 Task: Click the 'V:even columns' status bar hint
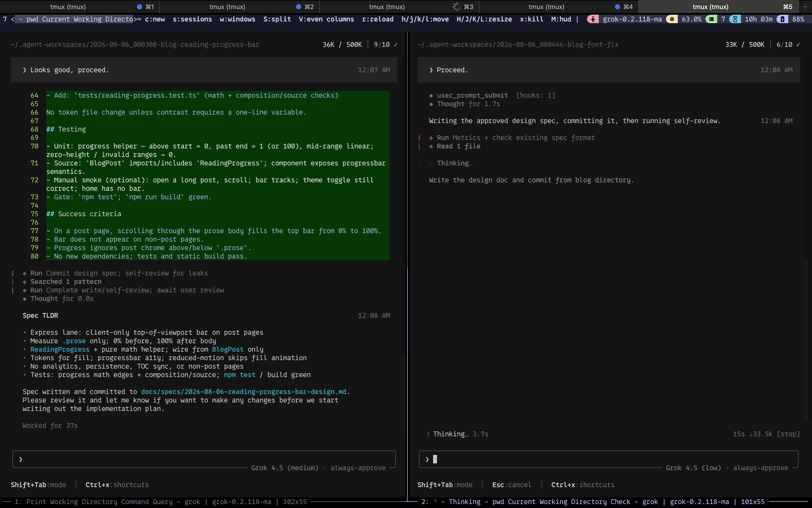pos(326,19)
